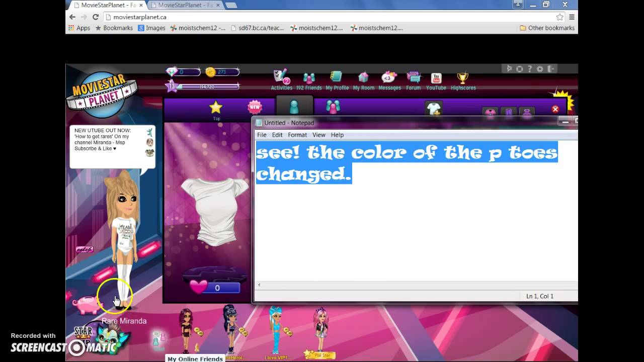Select the Top star category

click(216, 110)
